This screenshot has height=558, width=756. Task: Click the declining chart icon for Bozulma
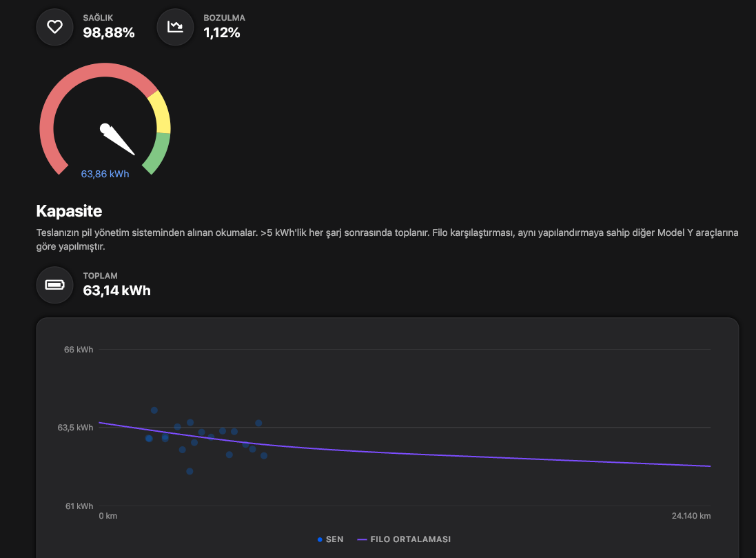tap(175, 27)
